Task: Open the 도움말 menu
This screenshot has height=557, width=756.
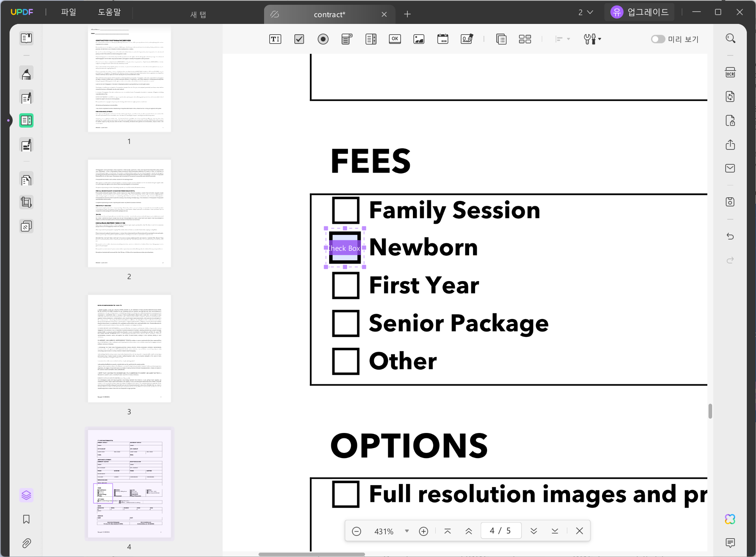Action: point(109,12)
